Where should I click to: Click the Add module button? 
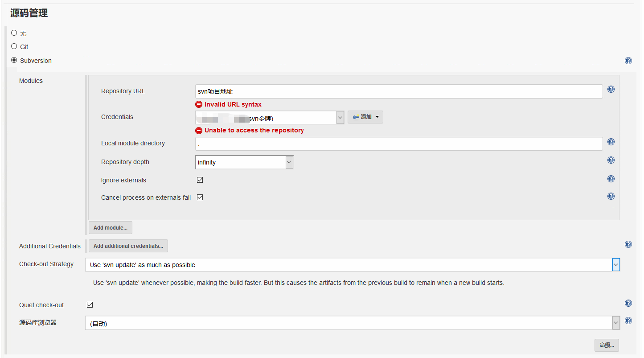coord(111,228)
